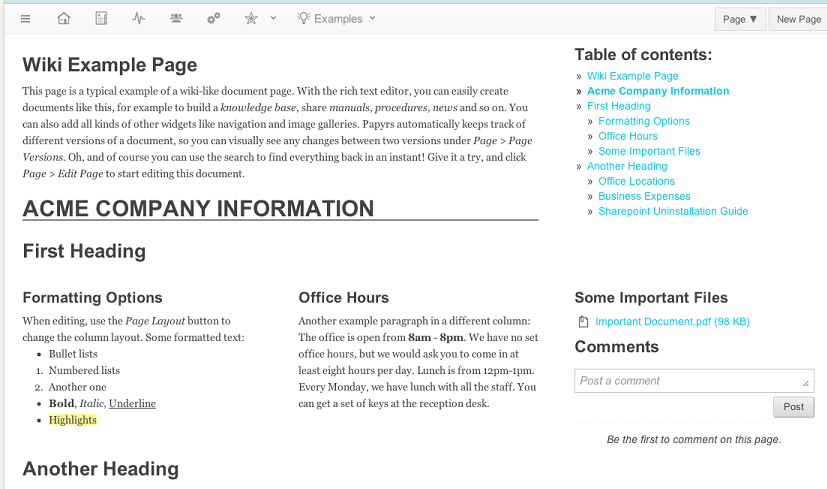Expand the chevron beside Examples

click(372, 18)
